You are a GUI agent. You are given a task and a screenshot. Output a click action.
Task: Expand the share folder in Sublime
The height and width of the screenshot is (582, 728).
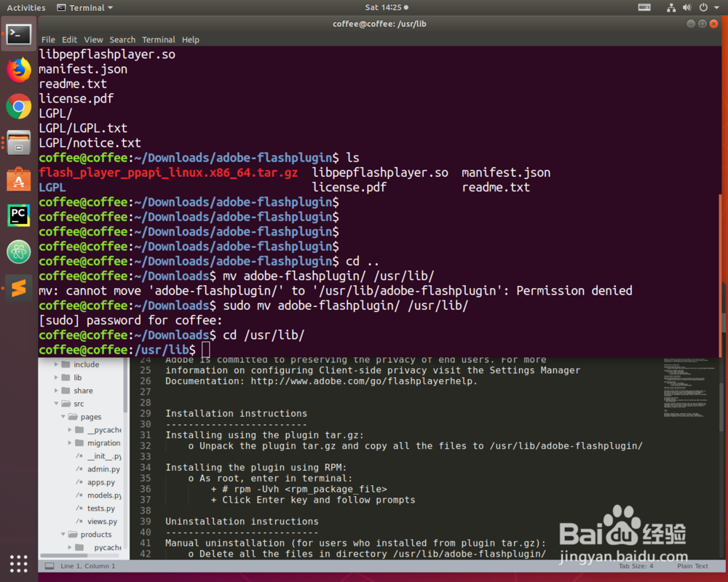[56, 391]
